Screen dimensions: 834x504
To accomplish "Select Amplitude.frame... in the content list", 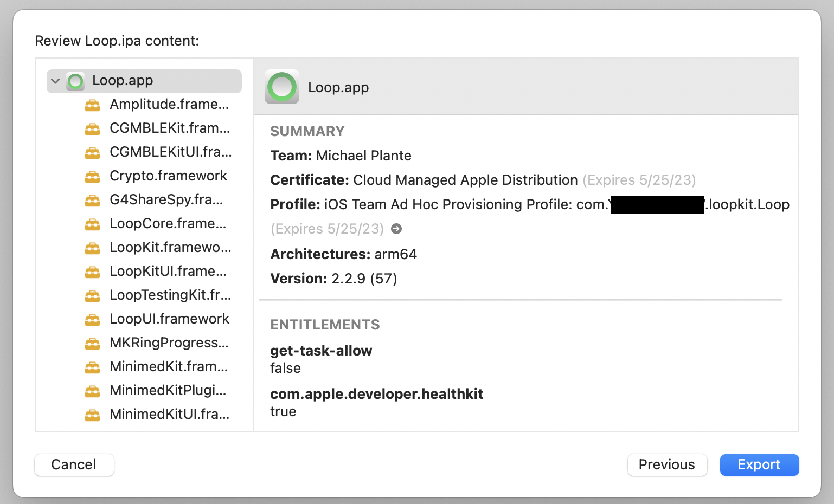I will 169,104.
